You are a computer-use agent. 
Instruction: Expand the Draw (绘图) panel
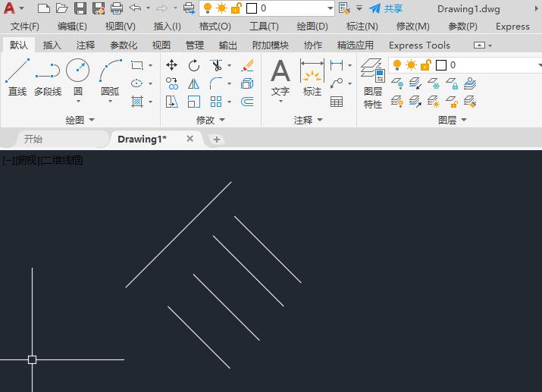[80, 120]
